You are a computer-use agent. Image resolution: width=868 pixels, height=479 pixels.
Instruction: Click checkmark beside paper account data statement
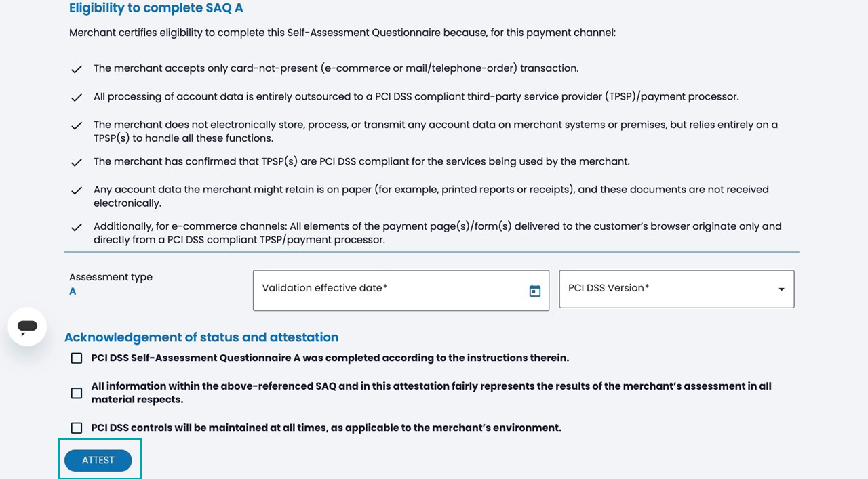[77, 191]
